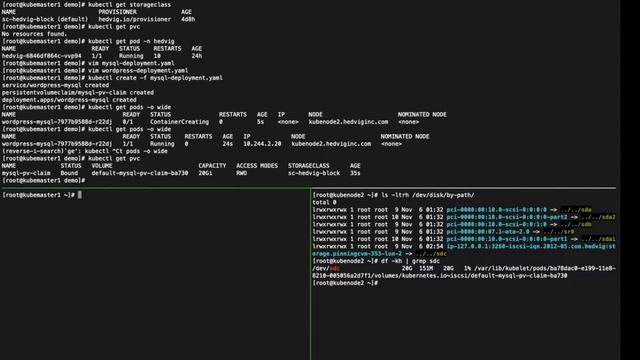The width and height of the screenshot is (640, 360).
Task: Click 'ls -ltrh /dev/disk/by-path/' command in kubenode2 pane
Action: click(427, 196)
